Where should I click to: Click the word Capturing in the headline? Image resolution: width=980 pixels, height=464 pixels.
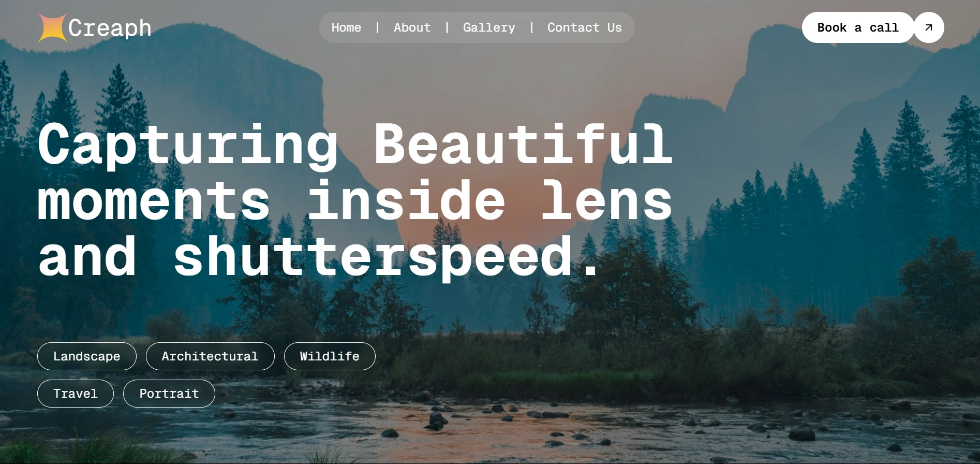tap(188, 145)
